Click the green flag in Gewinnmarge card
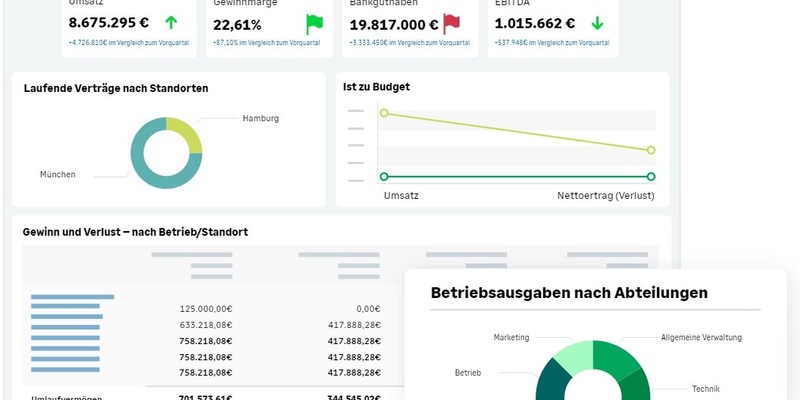The width and height of the screenshot is (800, 400). point(314,24)
